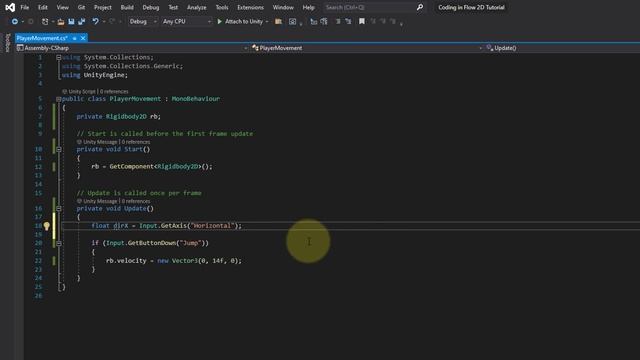640x360 pixels.
Task: Collapse the Update() method block
Action: pyautogui.click(x=58, y=209)
